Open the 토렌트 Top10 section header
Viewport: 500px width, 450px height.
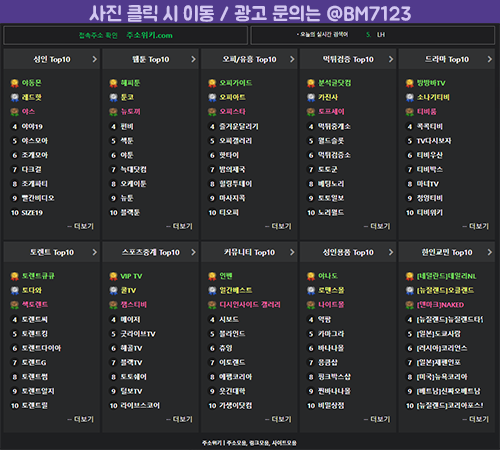52,252
